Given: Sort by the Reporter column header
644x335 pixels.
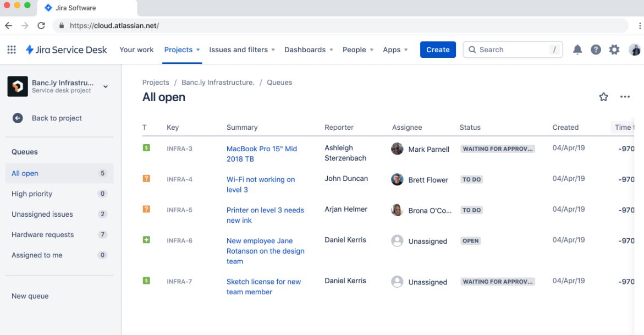Looking at the screenshot, I should pos(339,128).
